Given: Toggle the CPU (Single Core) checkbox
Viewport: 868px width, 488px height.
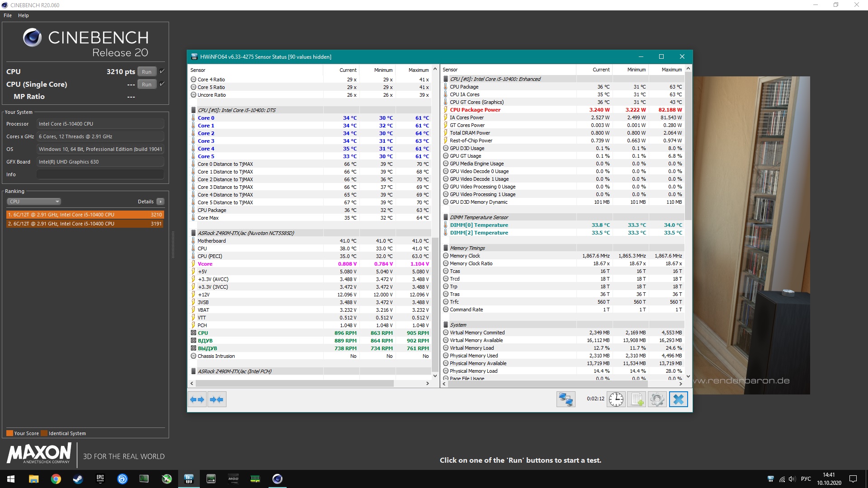Looking at the screenshot, I should tap(162, 84).
